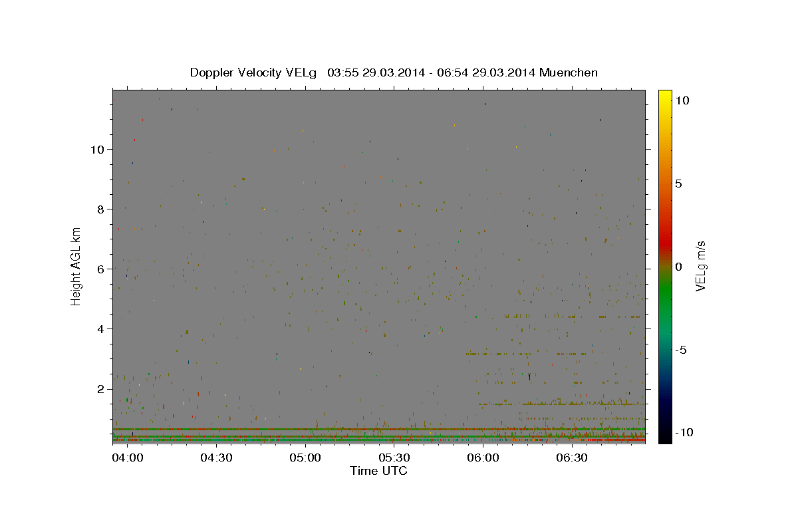The width and height of the screenshot is (798, 532).
Task: Click the yellow top of the colorbar
Action: pos(664,96)
